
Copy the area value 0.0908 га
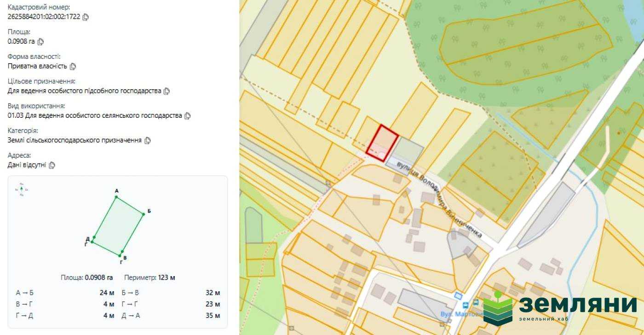(x=40, y=42)
